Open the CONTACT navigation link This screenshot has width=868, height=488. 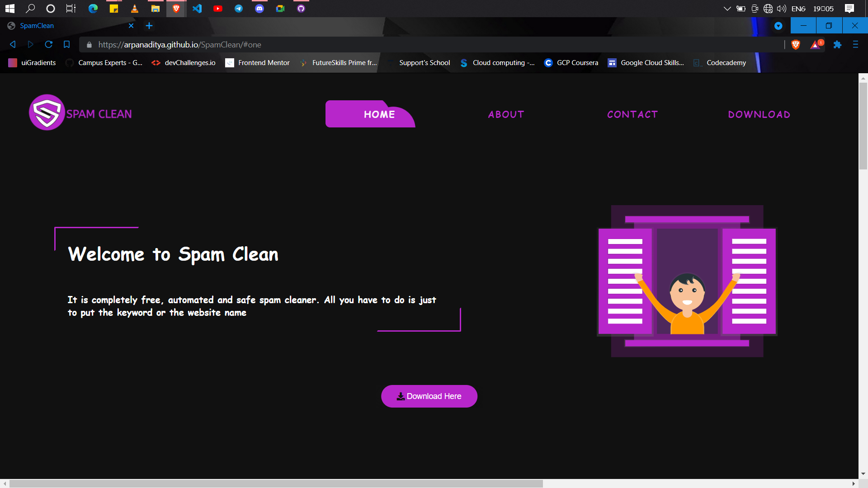pyautogui.click(x=632, y=114)
